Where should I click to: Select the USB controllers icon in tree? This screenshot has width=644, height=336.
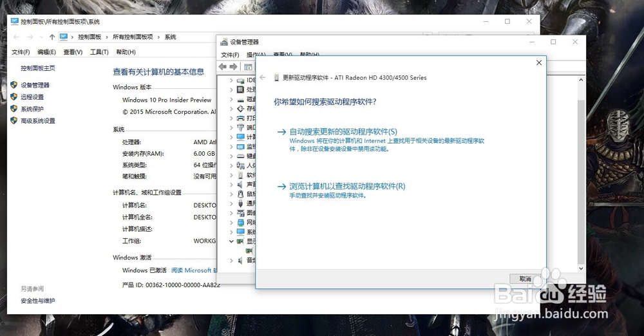[241, 203]
